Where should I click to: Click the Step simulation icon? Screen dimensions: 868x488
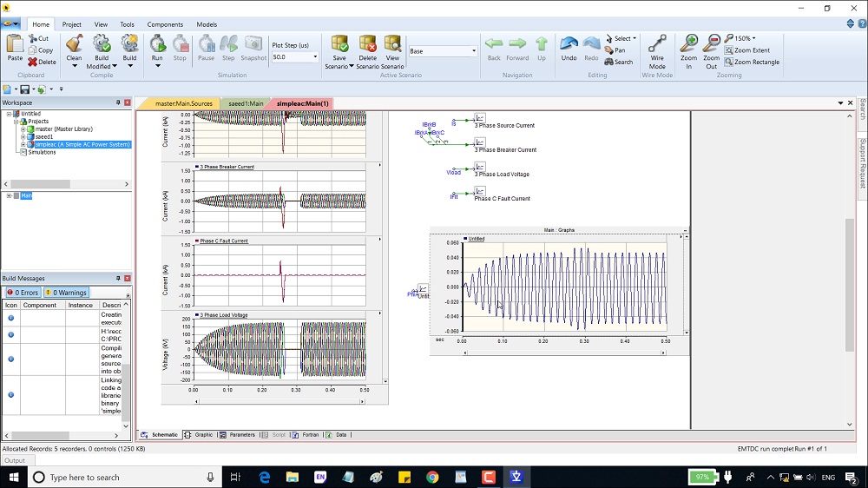tap(228, 43)
